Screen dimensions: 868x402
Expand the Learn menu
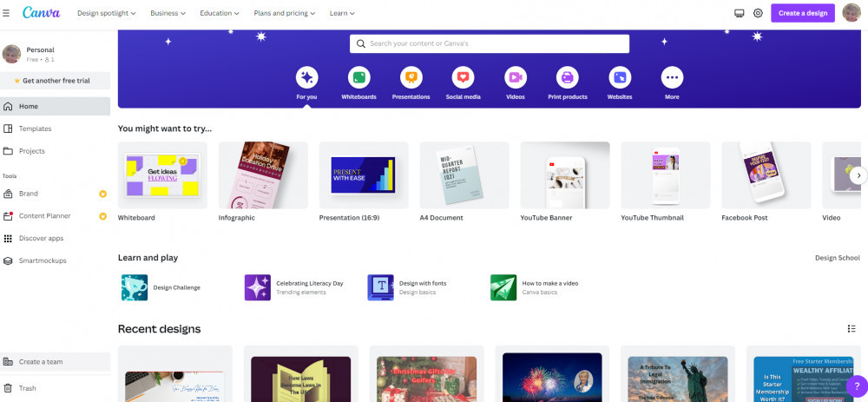(x=342, y=13)
